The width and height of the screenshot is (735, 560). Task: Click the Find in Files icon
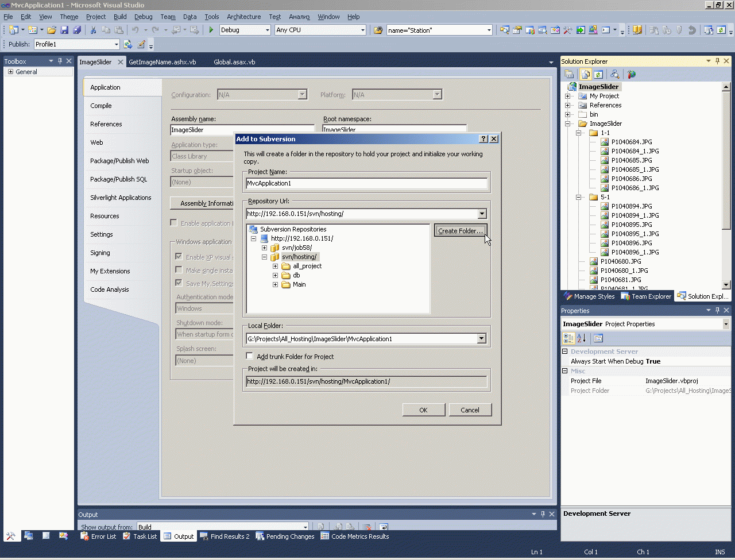(378, 30)
